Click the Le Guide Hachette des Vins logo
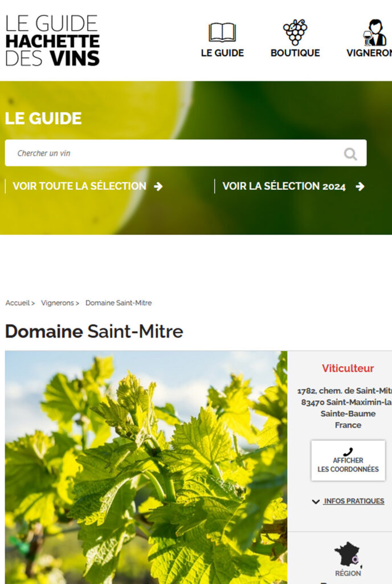 pyautogui.click(x=52, y=40)
